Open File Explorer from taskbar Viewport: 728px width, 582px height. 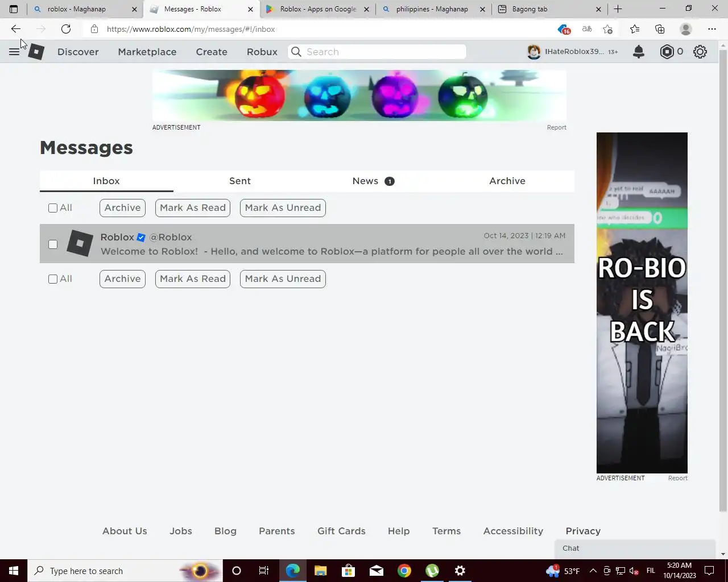pyautogui.click(x=321, y=571)
